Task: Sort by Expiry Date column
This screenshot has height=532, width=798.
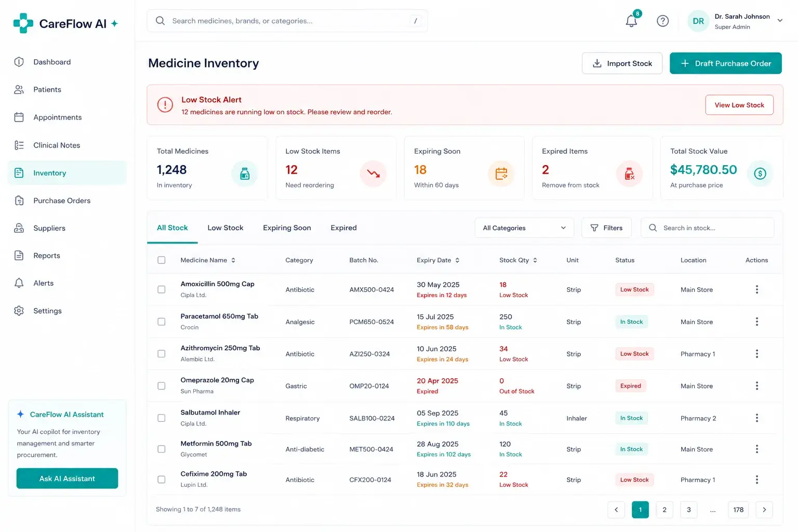Action: tap(438, 260)
